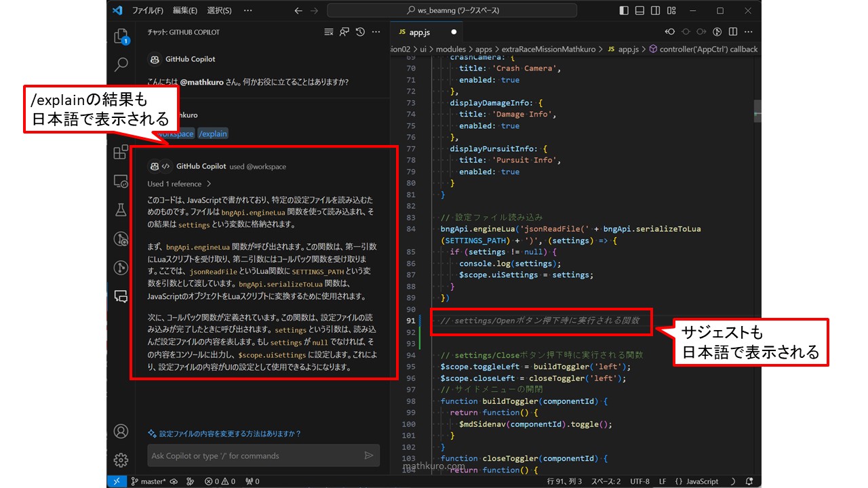
Task: Open the Git Graph activity icon
Action: click(121, 267)
